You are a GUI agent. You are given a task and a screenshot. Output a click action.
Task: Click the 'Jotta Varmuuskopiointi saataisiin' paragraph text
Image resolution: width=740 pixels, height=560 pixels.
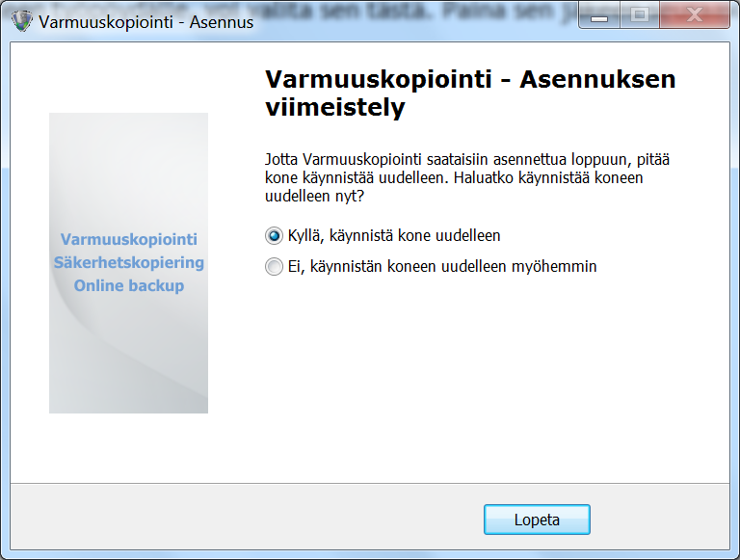467,177
